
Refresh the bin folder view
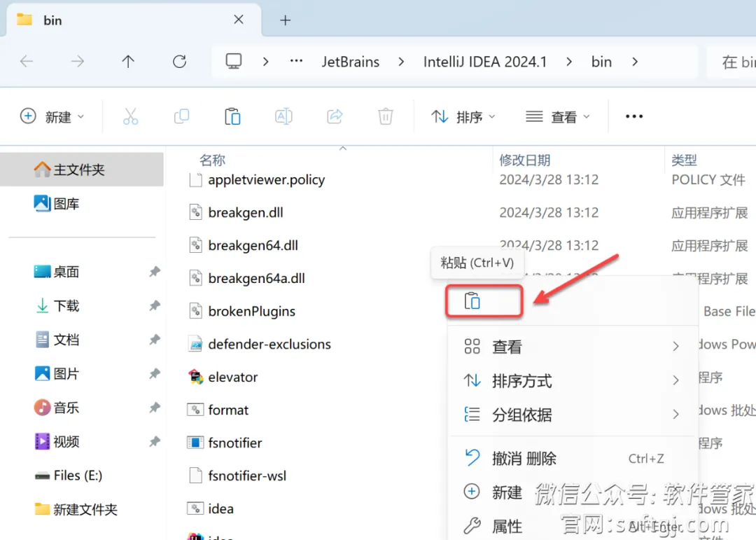pos(179,62)
